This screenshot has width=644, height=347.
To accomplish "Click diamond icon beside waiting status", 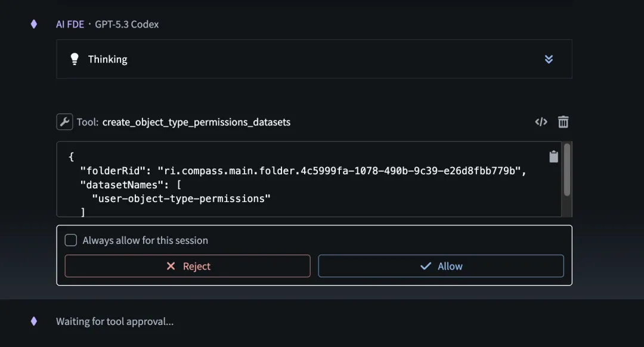I will (x=34, y=321).
